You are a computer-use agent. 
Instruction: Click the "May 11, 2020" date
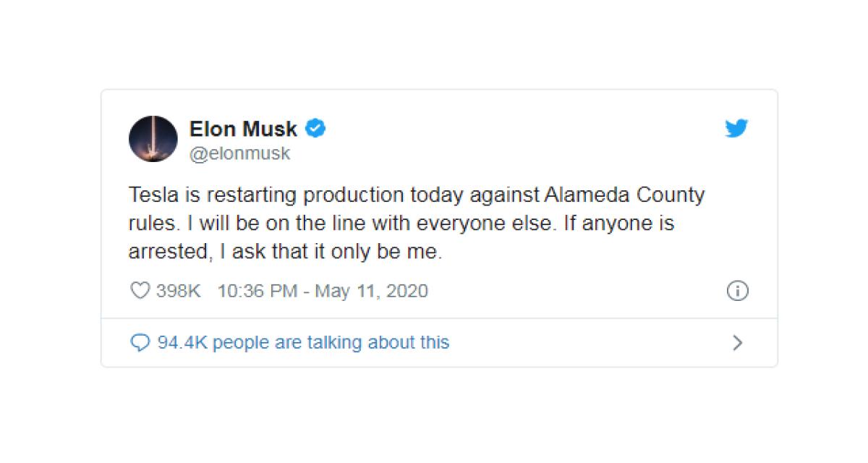(371, 291)
